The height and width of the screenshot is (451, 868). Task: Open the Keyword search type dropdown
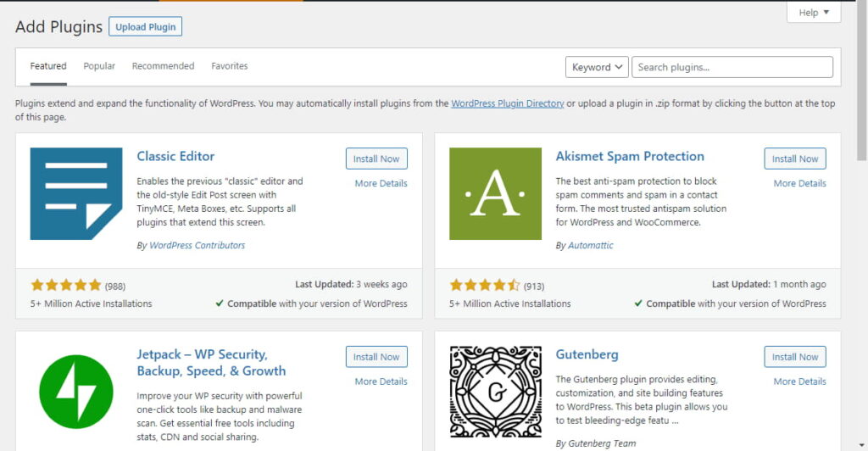pos(597,67)
